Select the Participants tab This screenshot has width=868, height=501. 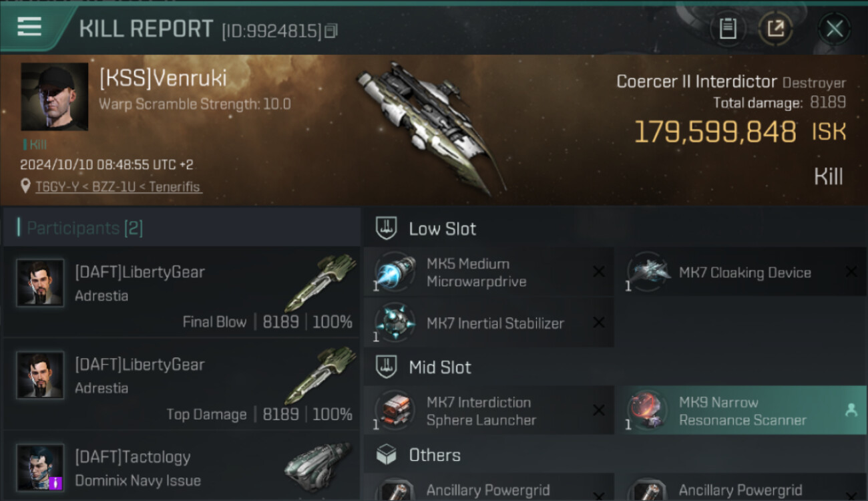pyautogui.click(x=85, y=228)
